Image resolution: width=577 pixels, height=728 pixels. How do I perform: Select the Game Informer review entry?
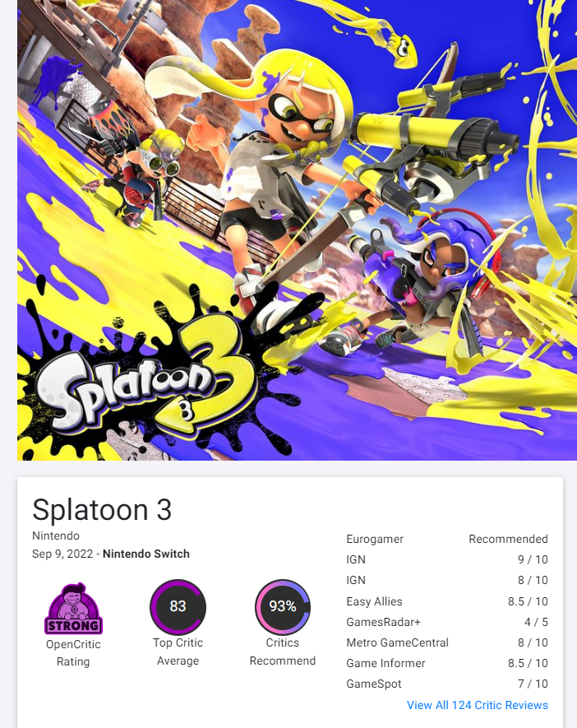pyautogui.click(x=447, y=663)
